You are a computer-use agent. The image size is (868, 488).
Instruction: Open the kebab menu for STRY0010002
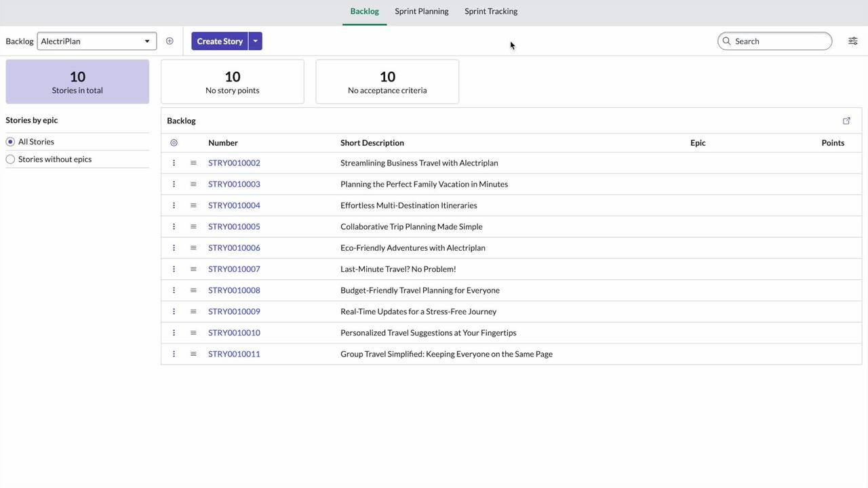pos(174,163)
